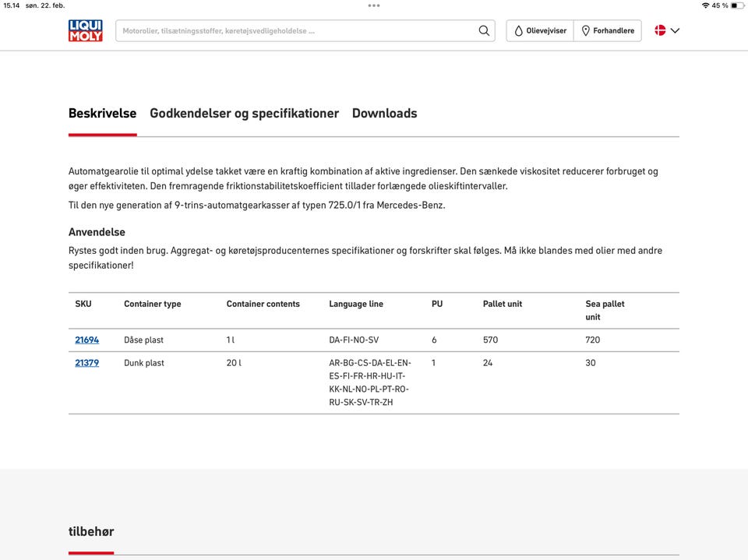The width and height of the screenshot is (748, 560).
Task: Select the Beskrivelse tab
Action: pyautogui.click(x=102, y=114)
